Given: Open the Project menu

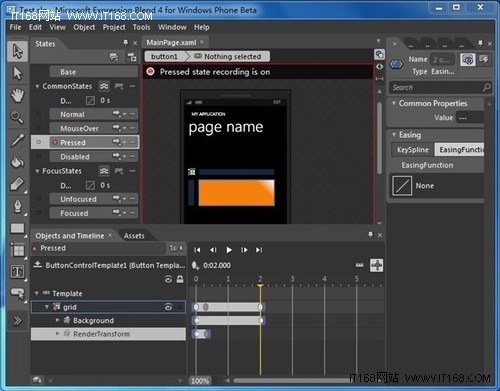Looking at the screenshot, I should tap(114, 27).
